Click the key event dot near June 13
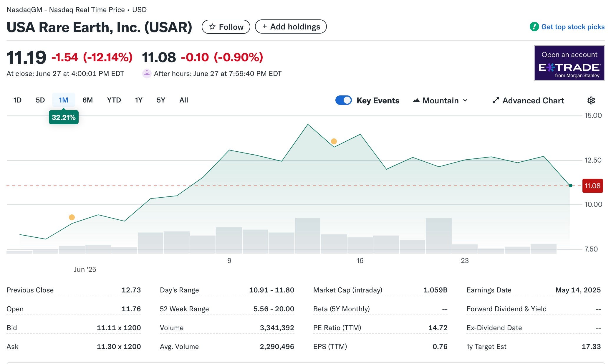 coord(334,141)
